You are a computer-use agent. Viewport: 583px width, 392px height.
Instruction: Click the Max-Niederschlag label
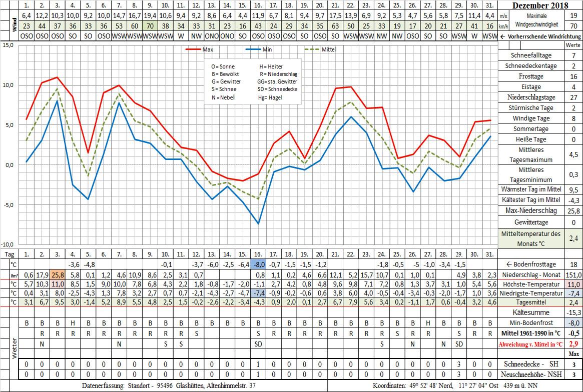click(530, 211)
